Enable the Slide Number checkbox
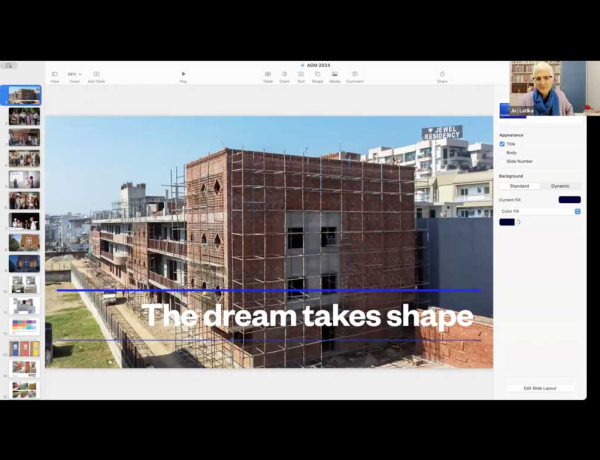 point(502,161)
